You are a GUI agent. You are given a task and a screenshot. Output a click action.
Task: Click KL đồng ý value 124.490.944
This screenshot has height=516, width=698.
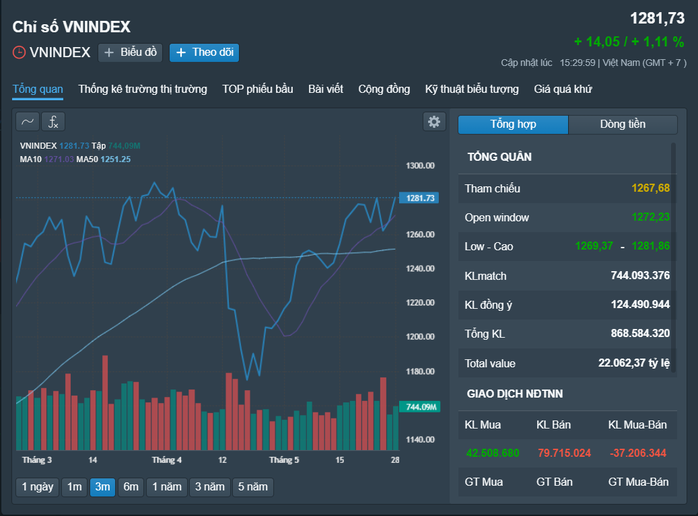coord(640,305)
